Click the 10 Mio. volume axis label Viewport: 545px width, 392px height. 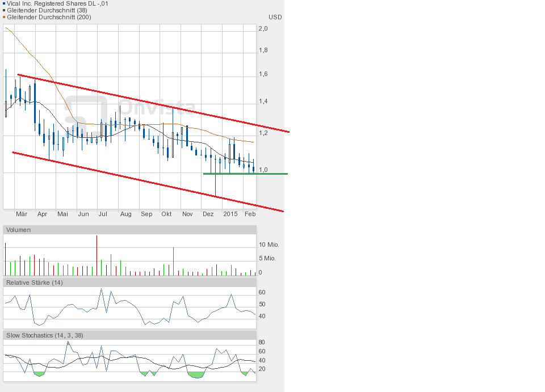pos(269,245)
